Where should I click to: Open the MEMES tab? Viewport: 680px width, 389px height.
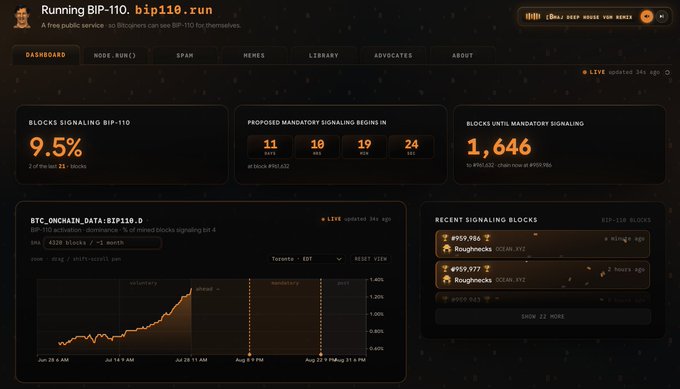pyautogui.click(x=254, y=56)
